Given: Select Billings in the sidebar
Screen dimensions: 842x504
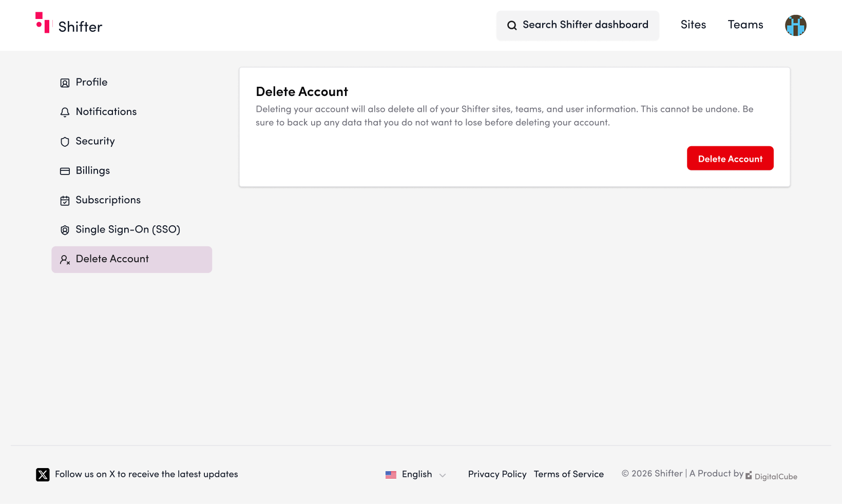Looking at the screenshot, I should click(131, 171).
